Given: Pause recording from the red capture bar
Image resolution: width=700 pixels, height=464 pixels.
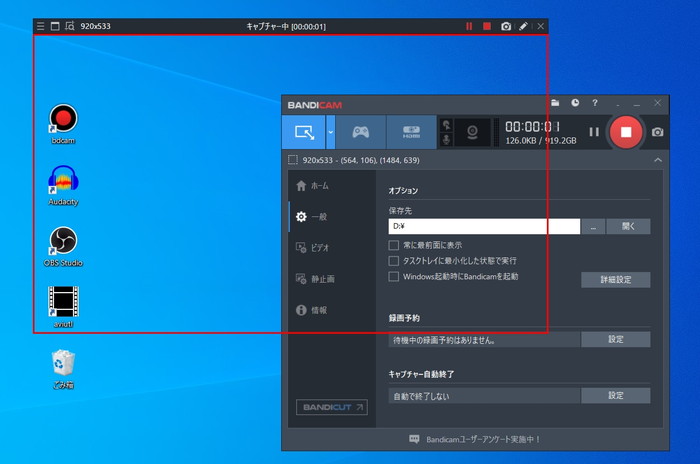Looking at the screenshot, I should (x=469, y=26).
